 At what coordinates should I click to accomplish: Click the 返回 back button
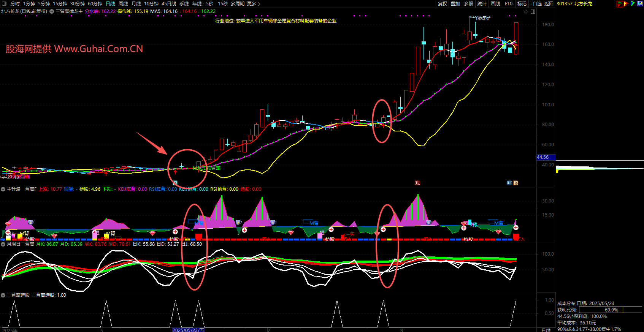click(549, 3)
